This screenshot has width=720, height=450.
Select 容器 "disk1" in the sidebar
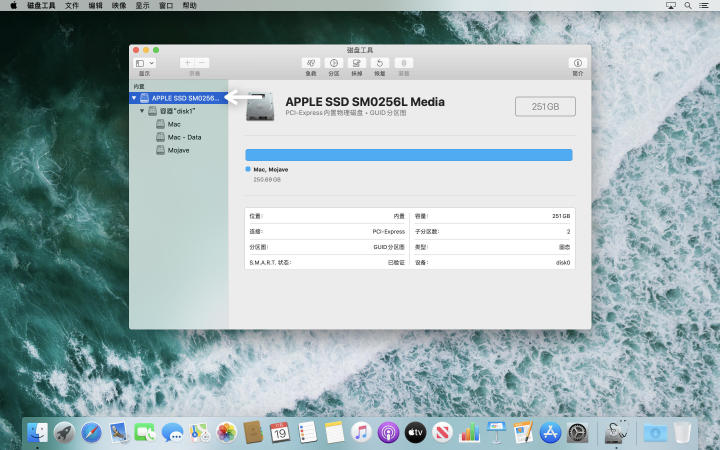click(x=179, y=111)
